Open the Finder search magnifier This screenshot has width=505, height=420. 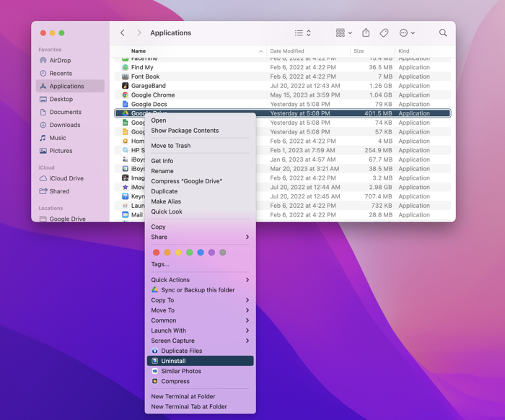pos(443,32)
